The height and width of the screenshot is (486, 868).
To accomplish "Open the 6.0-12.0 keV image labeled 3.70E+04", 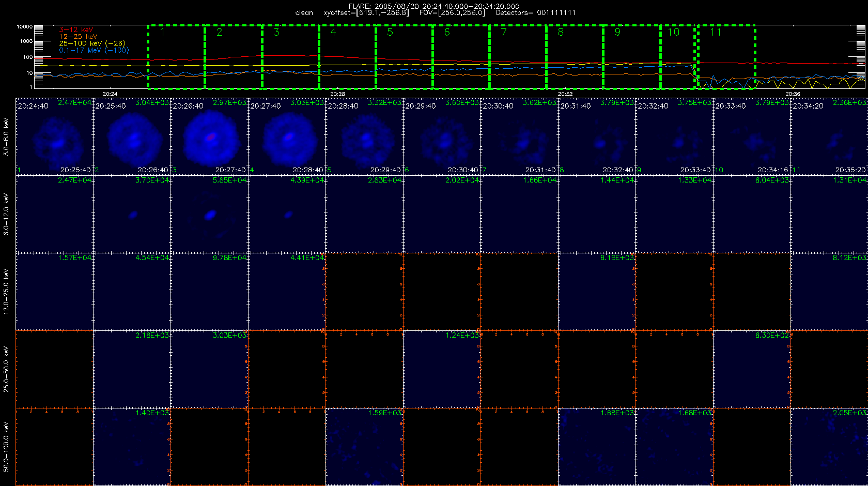I will coord(132,214).
